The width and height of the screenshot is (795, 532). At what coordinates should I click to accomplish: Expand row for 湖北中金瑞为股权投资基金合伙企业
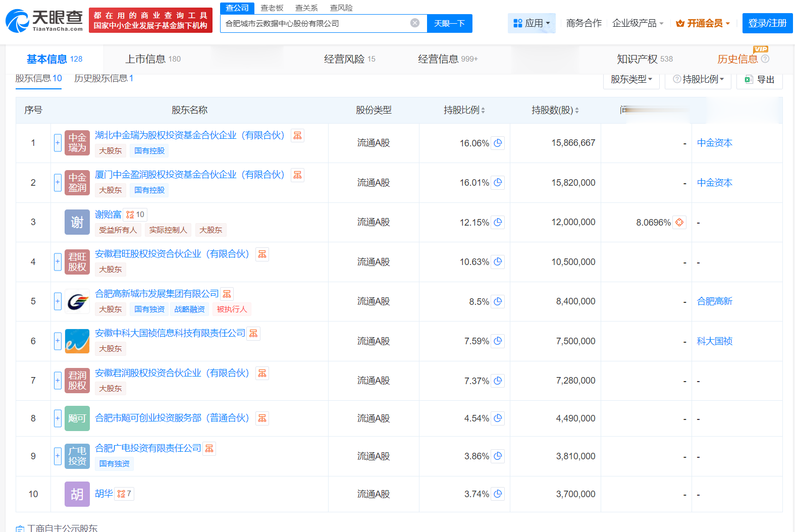click(58, 143)
